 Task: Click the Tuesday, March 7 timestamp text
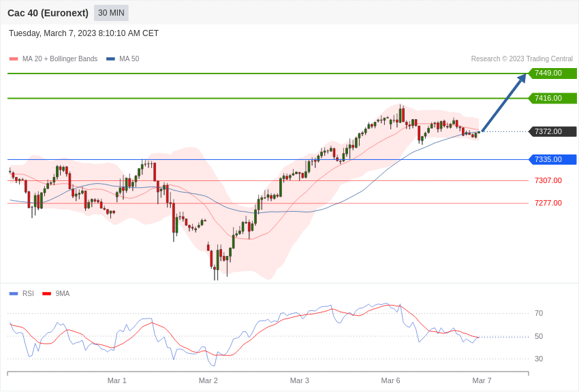[84, 33]
